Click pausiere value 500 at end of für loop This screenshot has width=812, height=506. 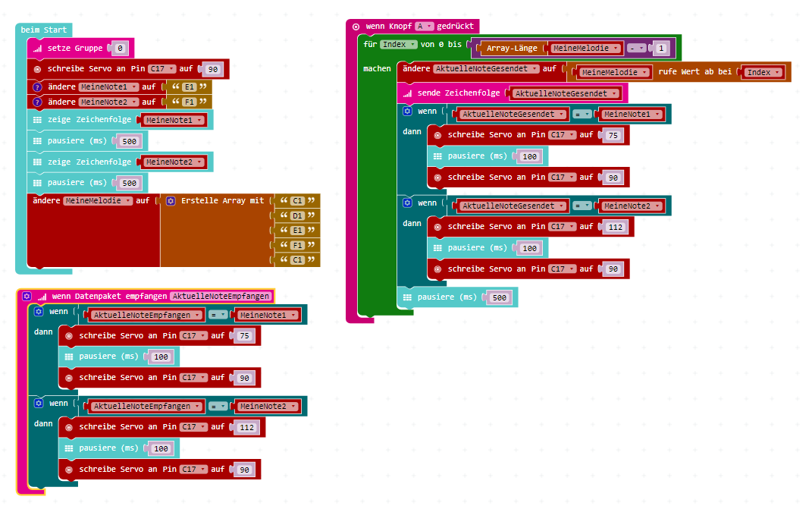[499, 298]
